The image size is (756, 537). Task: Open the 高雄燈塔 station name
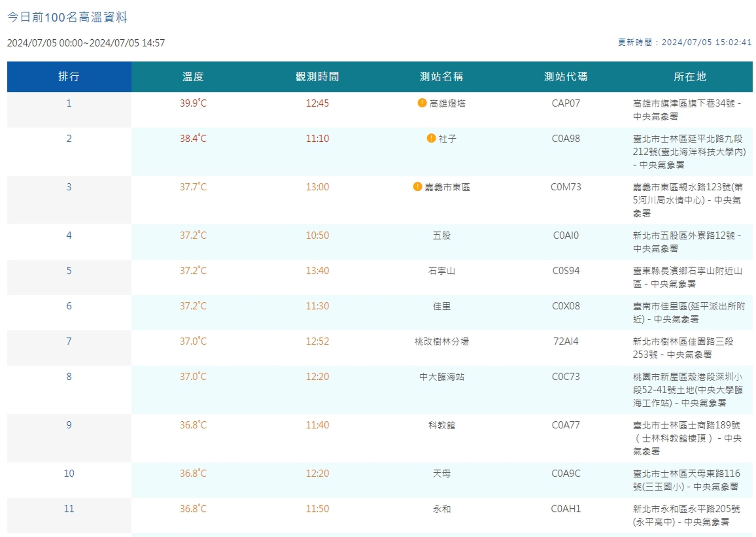point(447,103)
